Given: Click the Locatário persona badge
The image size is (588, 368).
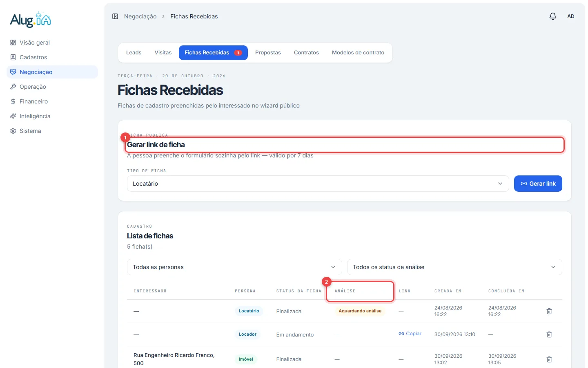Looking at the screenshot, I should 249,311.
